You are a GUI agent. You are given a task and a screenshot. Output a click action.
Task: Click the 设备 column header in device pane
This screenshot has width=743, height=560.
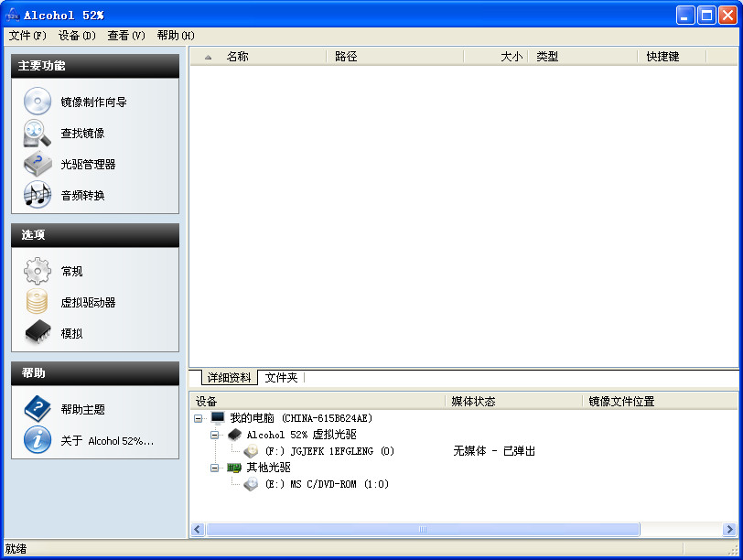[x=318, y=402]
